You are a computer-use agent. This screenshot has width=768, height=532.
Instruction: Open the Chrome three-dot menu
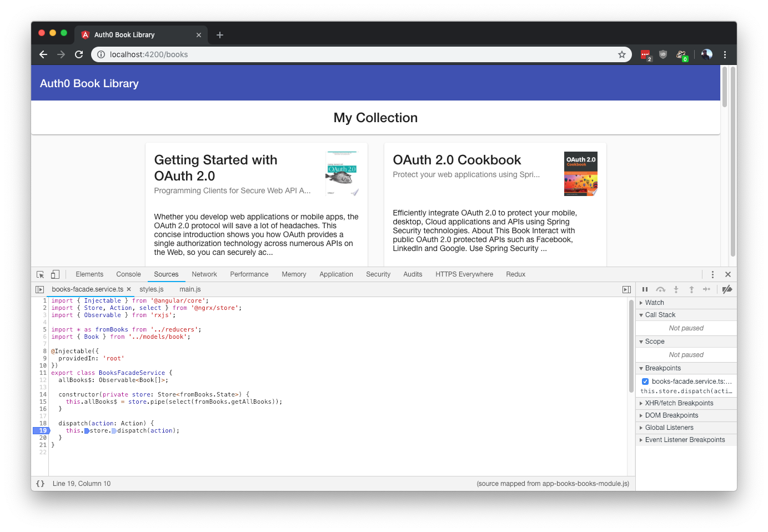(725, 54)
